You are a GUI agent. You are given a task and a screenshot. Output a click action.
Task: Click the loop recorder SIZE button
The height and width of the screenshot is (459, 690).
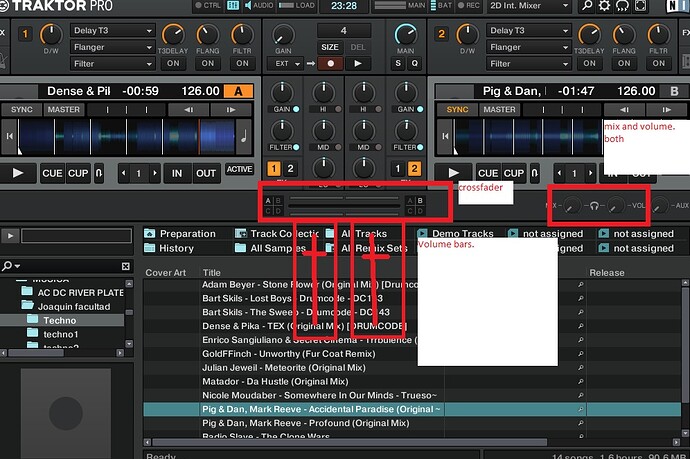[330, 47]
